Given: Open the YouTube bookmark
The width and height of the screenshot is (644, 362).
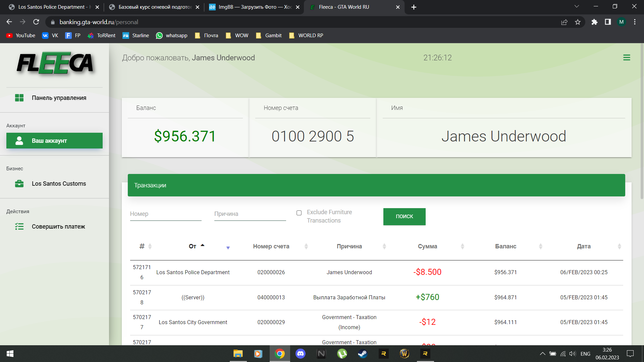Looking at the screenshot, I should [x=21, y=36].
